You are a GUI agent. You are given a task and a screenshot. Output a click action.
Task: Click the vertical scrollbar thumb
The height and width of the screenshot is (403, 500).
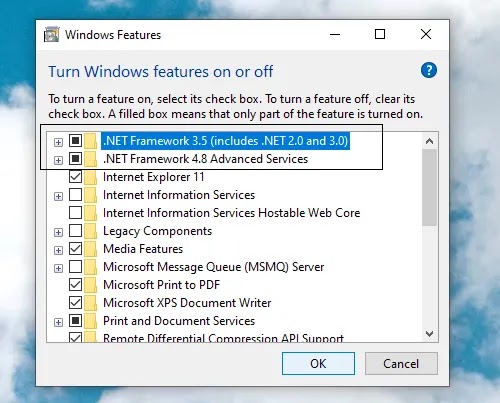tap(429, 187)
